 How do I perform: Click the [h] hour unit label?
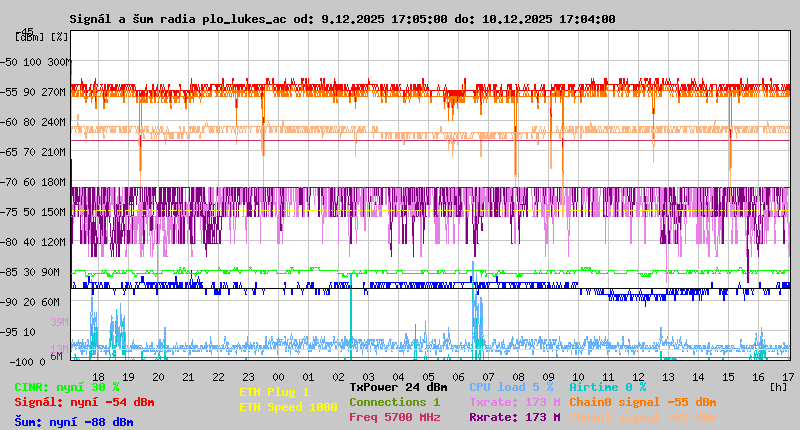(779, 387)
